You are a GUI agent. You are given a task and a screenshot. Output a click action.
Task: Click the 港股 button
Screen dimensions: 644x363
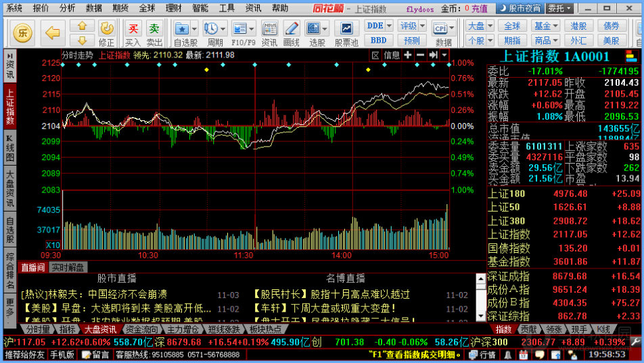pos(578,26)
